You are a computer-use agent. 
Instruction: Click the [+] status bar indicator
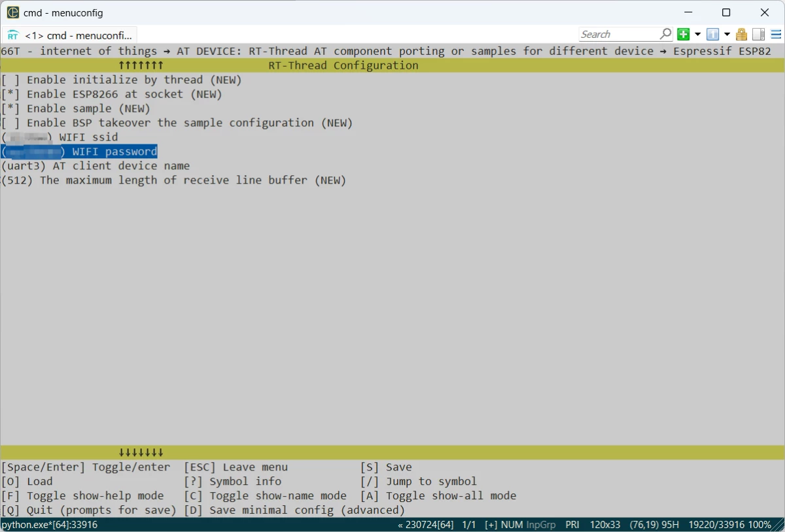(491, 525)
